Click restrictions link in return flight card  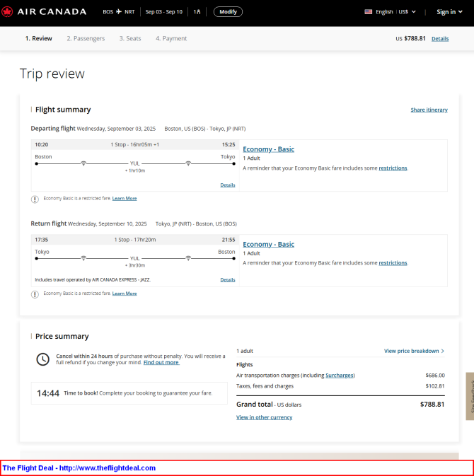pyautogui.click(x=393, y=263)
